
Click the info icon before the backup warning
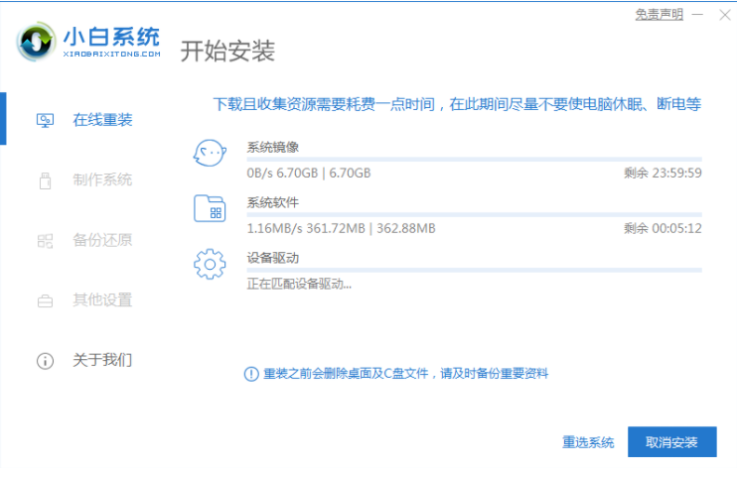click(x=252, y=374)
